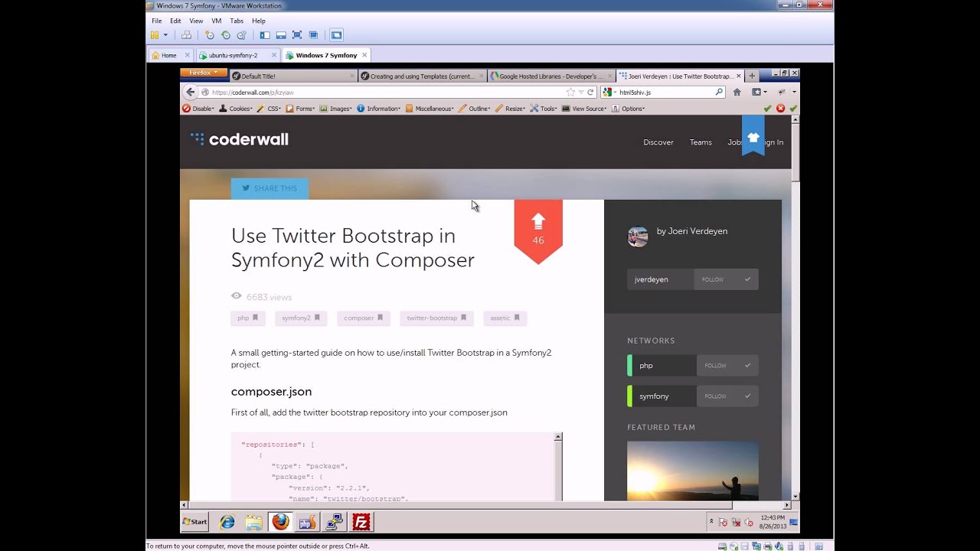Viewport: 980px width, 551px height.
Task: Toggle the assetic tag bookmark
Action: (x=517, y=318)
